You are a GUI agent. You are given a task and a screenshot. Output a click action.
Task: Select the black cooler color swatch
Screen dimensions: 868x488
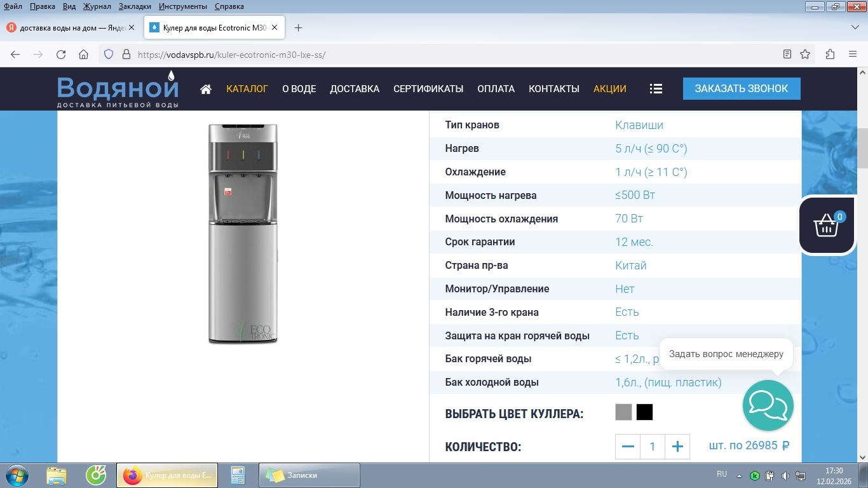(644, 412)
